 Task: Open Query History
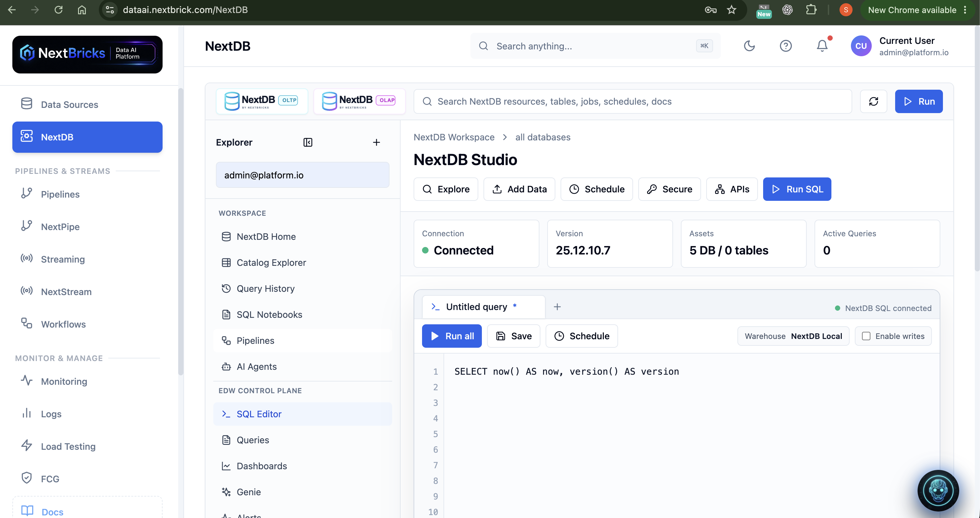tap(302, 289)
